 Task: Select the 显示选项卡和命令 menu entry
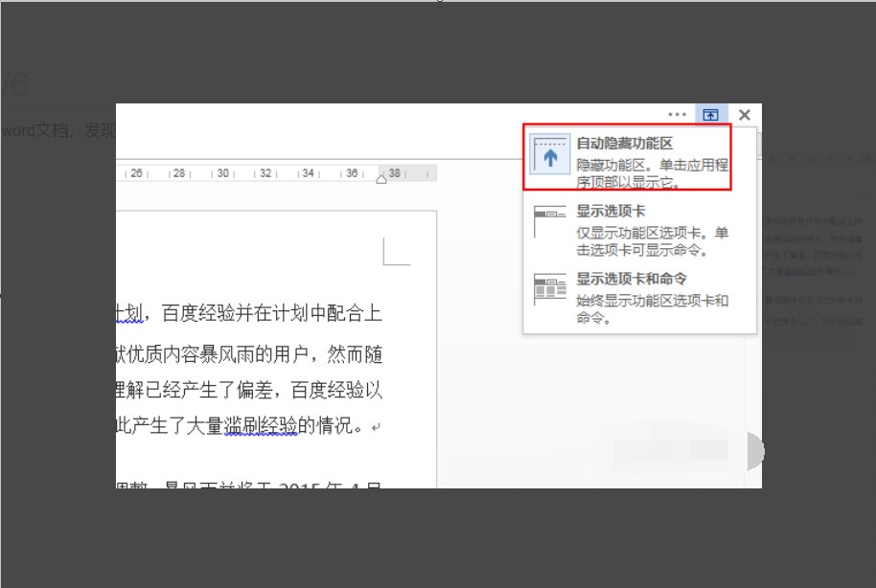pos(628,279)
